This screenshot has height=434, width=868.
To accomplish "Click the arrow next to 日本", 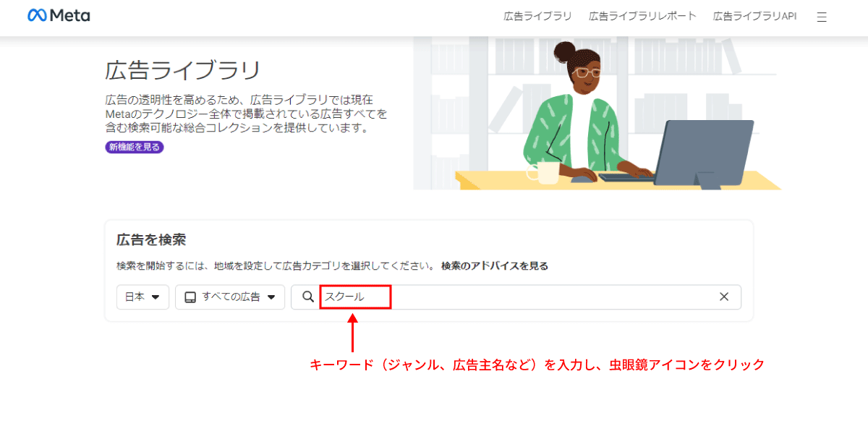I will pyautogui.click(x=155, y=297).
